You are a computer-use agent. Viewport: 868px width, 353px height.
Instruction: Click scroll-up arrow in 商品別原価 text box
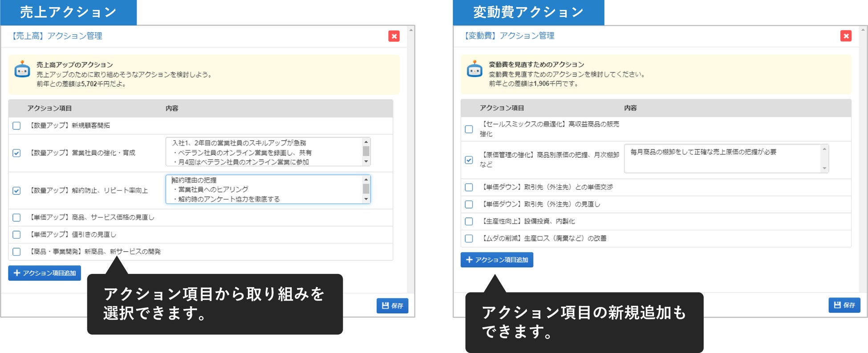coord(824,149)
